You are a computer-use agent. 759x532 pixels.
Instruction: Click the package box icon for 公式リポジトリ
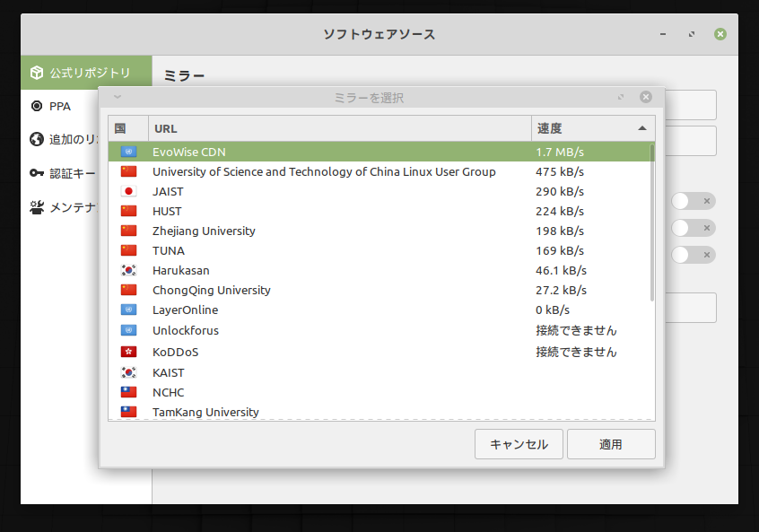(x=36, y=73)
